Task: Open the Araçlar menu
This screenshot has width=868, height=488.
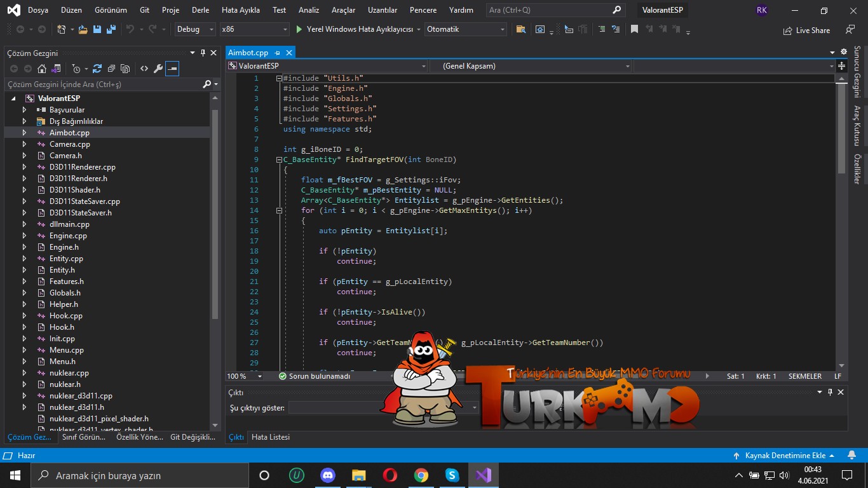Action: tap(344, 10)
